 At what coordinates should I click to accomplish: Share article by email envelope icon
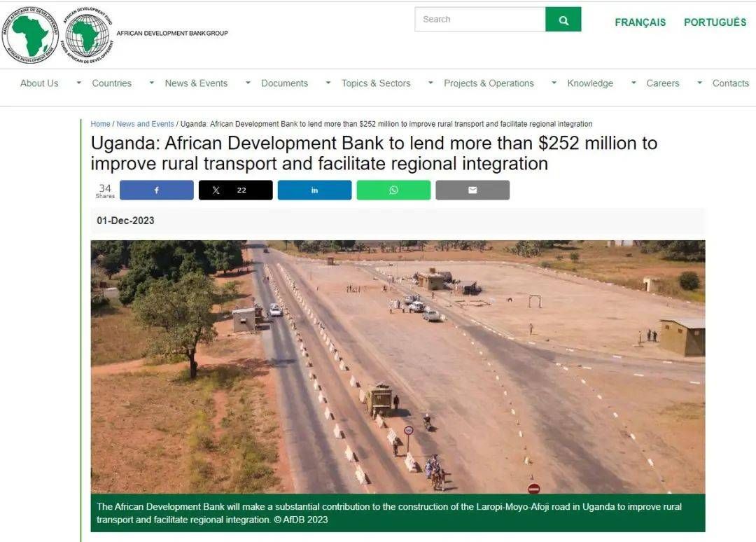click(x=472, y=190)
